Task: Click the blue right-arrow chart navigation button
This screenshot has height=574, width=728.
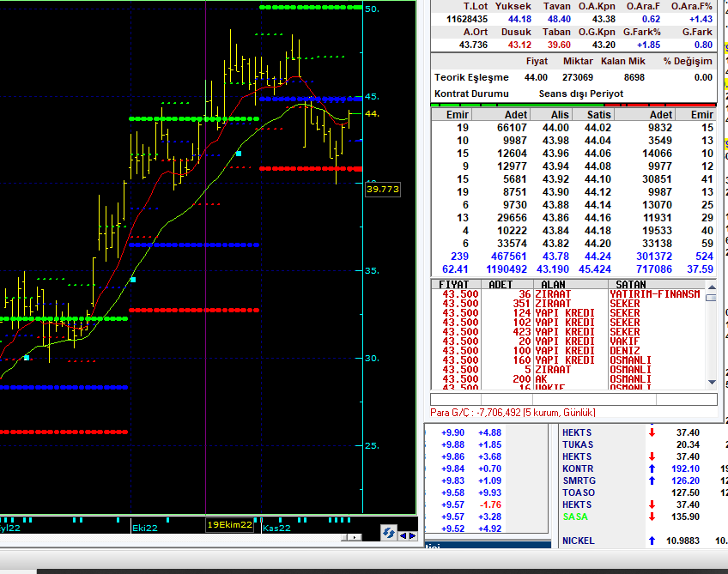Action: click(x=412, y=536)
